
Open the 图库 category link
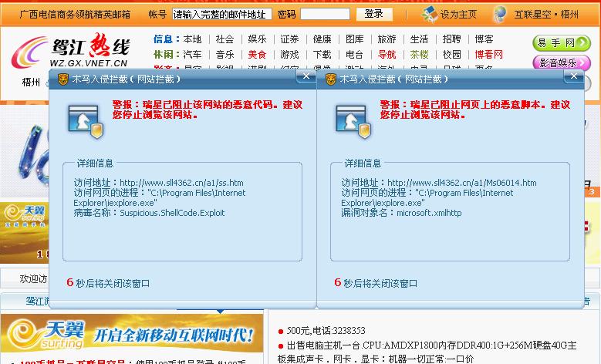click(355, 39)
